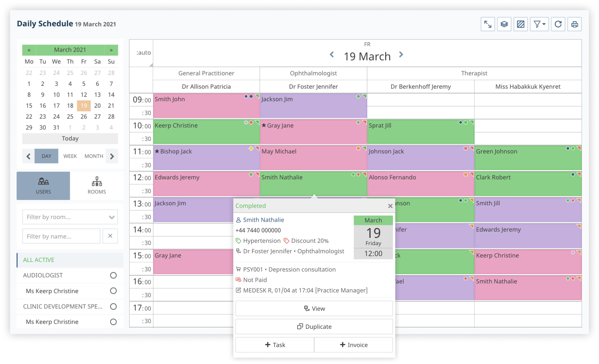
Task: Go to next month in mini calendar
Action: [x=111, y=50]
